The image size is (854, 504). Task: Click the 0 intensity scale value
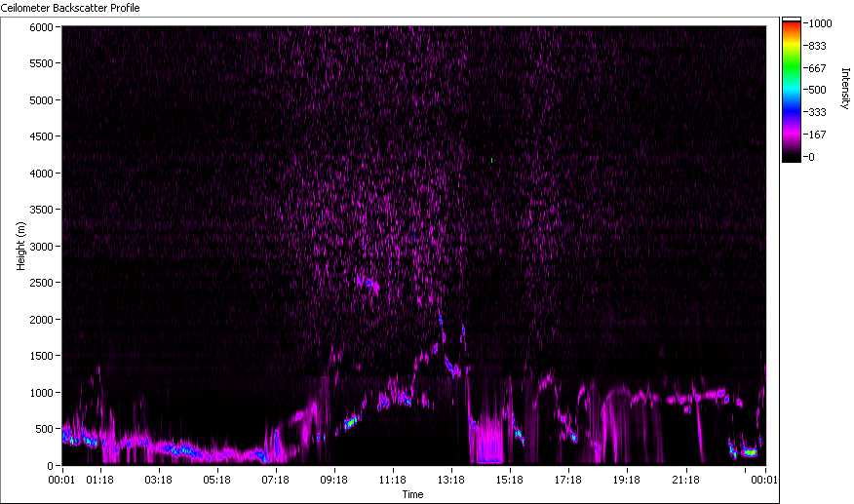[x=811, y=157]
